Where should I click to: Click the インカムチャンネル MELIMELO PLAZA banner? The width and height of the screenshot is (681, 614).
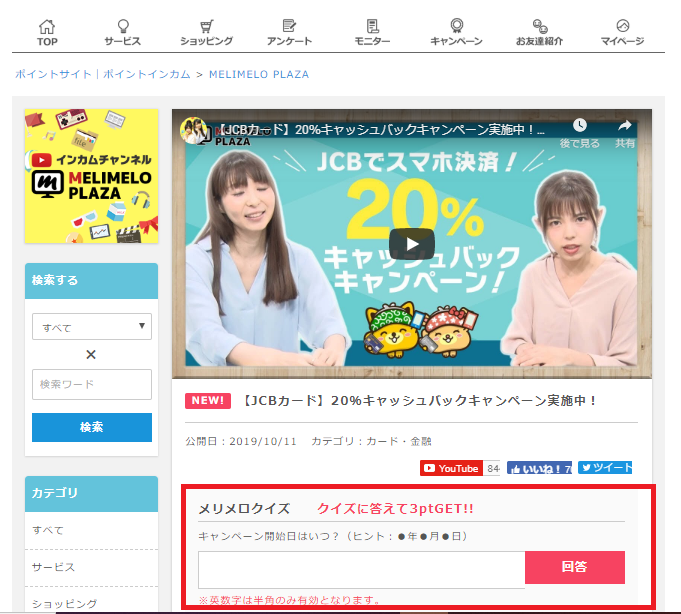92,176
